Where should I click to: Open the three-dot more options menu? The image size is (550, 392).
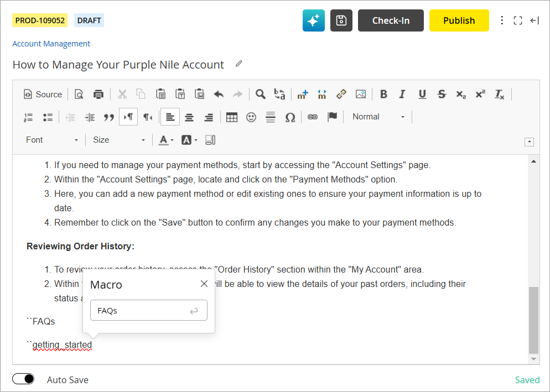click(x=502, y=20)
